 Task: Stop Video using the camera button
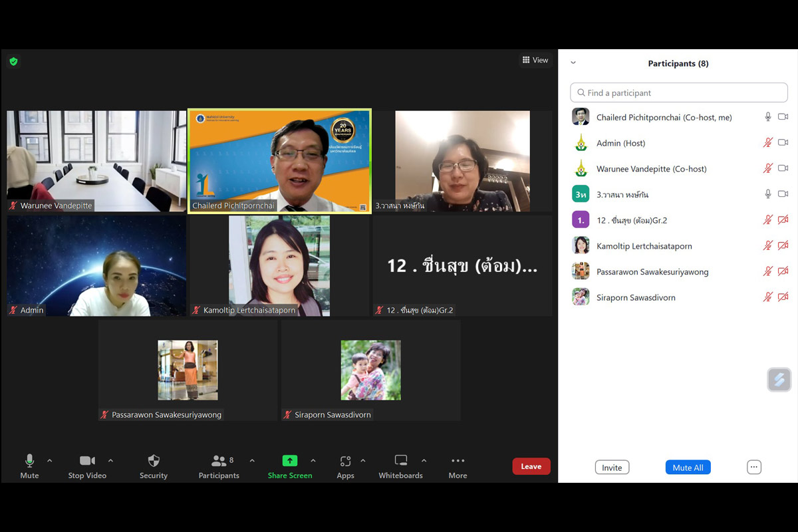[x=87, y=461]
